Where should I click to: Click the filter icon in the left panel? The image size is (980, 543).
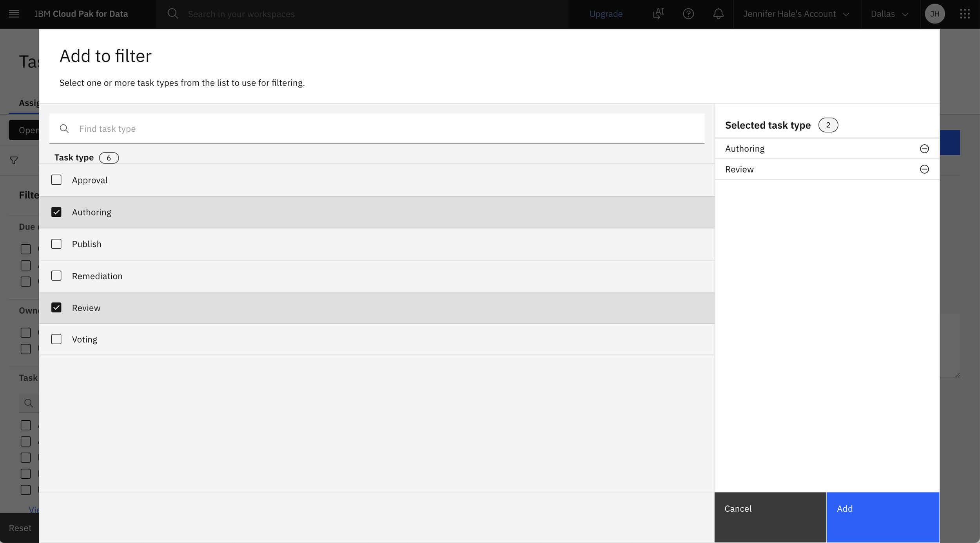coord(14,160)
